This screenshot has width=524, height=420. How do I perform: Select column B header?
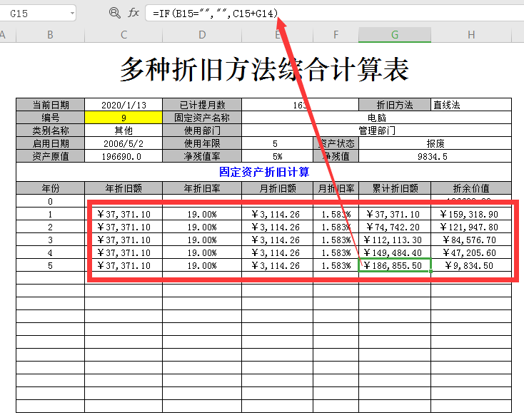50,35
